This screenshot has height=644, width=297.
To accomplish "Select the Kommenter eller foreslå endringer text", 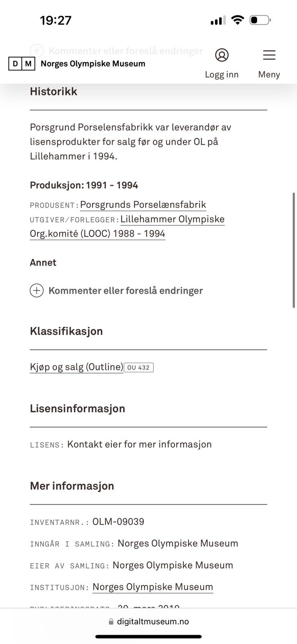I will coord(126,291).
